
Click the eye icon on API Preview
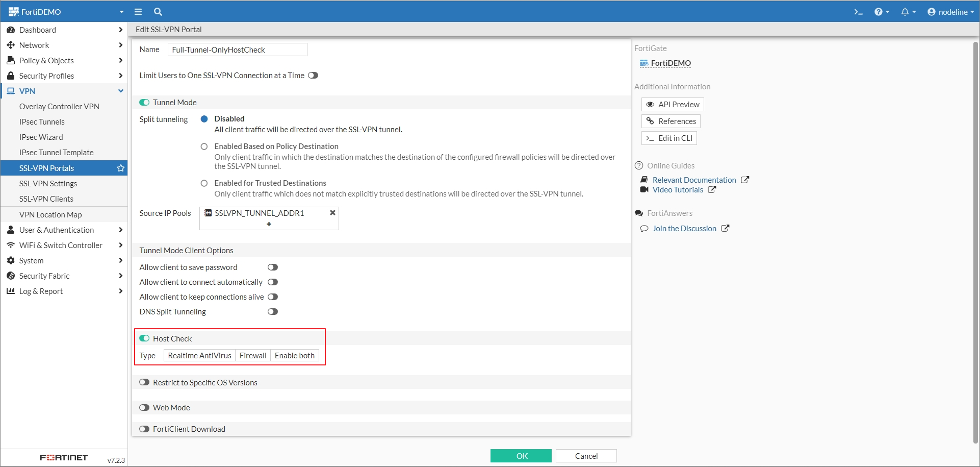[x=650, y=104]
